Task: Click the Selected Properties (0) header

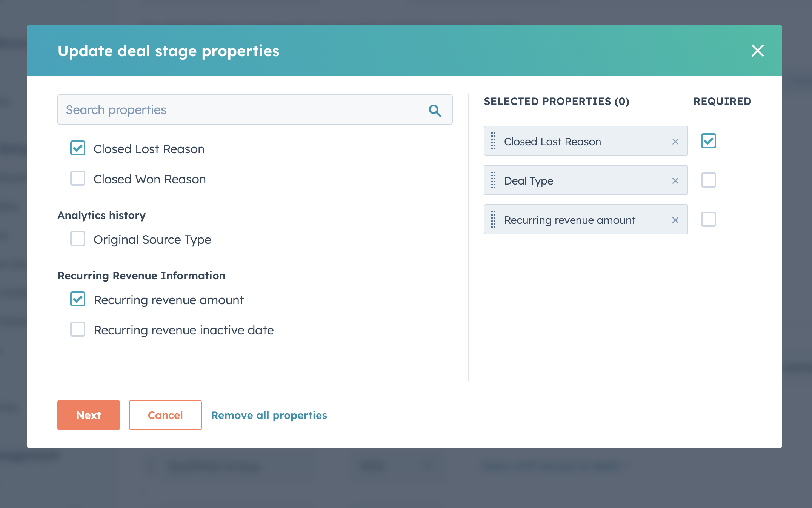Action: [557, 101]
